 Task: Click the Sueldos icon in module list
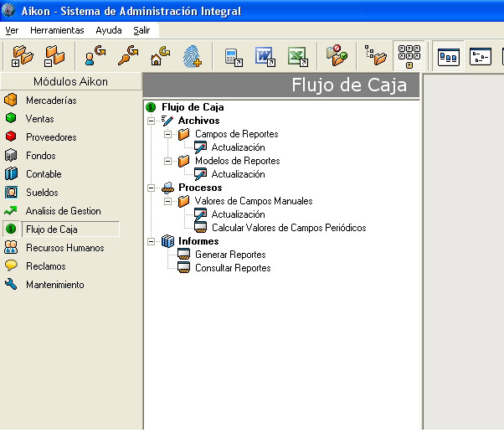11,193
